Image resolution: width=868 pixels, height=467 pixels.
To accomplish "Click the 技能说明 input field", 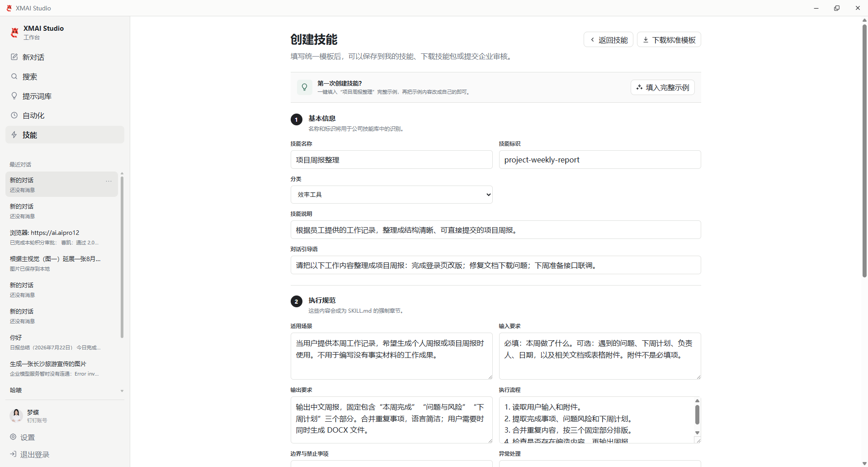I will (495, 230).
